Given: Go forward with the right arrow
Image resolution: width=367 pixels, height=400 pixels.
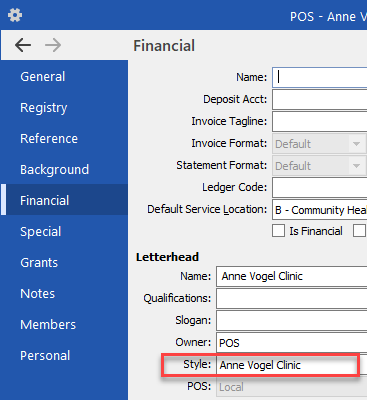Looking at the screenshot, I should coord(53,45).
